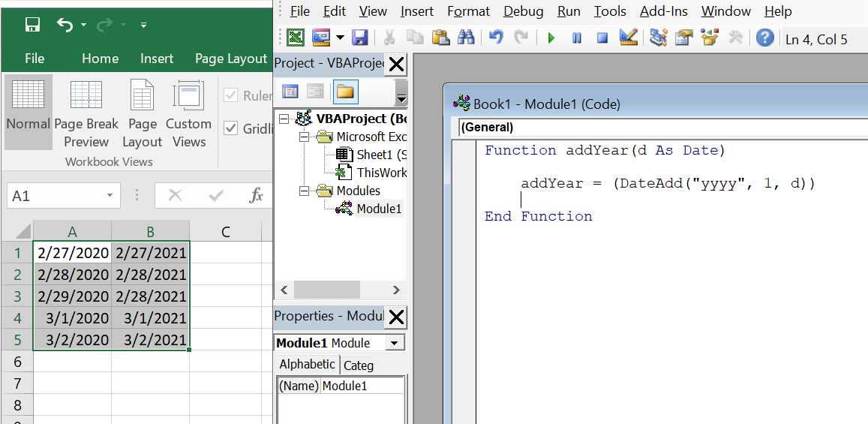Select column C header

[x=226, y=231]
